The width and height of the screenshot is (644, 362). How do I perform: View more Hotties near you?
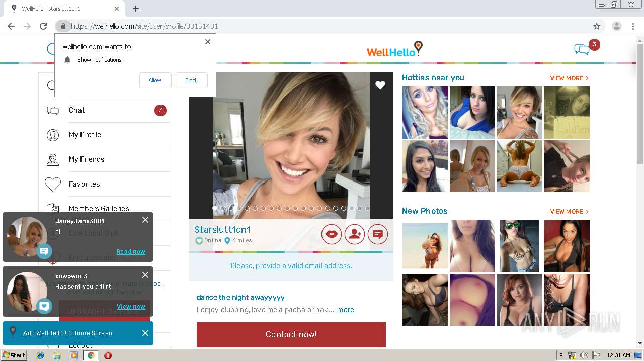tap(569, 78)
